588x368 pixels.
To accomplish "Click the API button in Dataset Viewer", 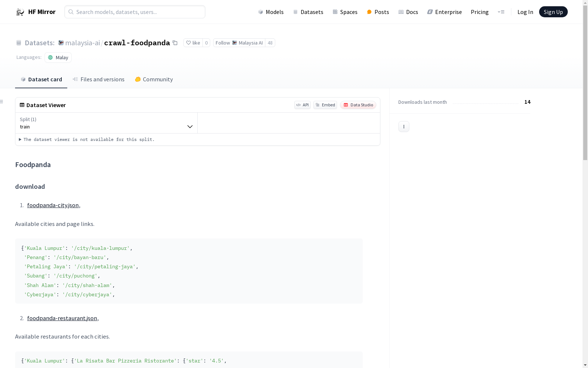I will click(x=302, y=105).
